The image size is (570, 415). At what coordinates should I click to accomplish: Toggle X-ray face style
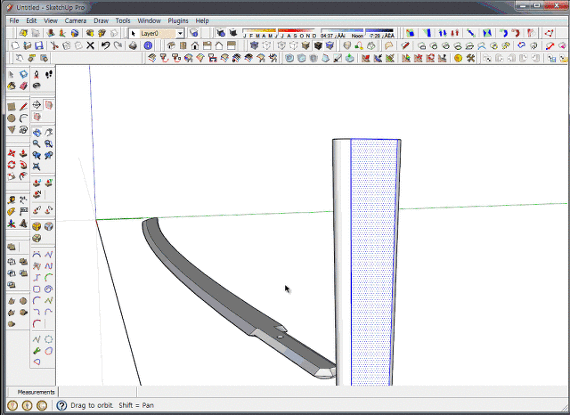point(254,45)
